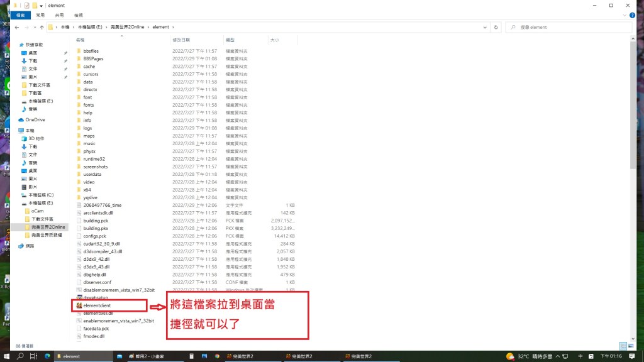Sort files by the 修改日期 column header

(180, 40)
